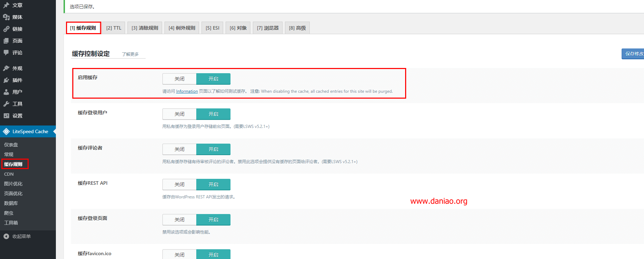
Task: Open the 文章 menu label
Action: coord(17,5)
